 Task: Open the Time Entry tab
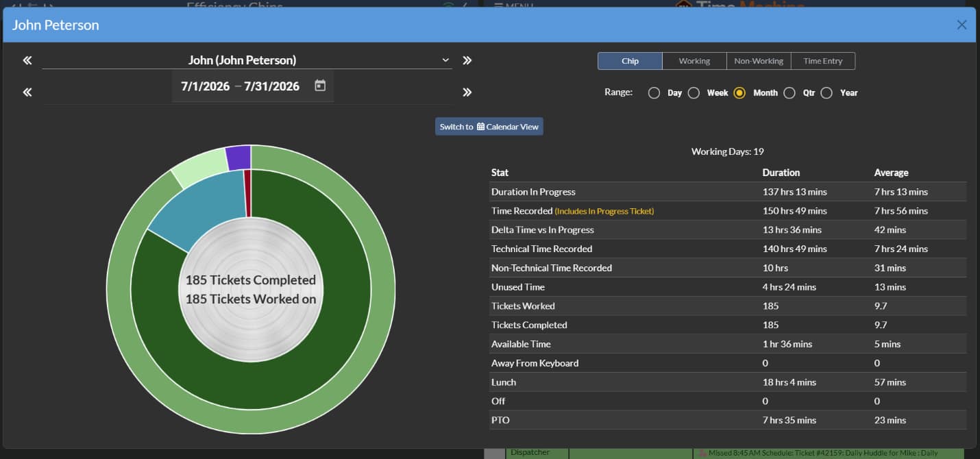pyautogui.click(x=823, y=61)
